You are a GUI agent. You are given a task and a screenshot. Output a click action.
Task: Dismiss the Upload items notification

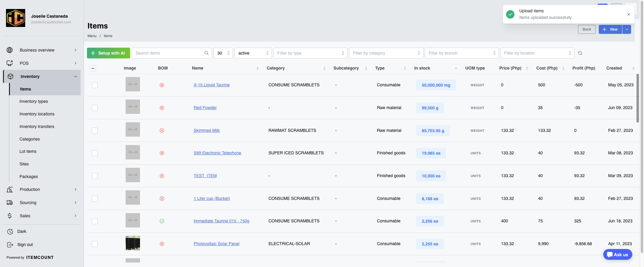pyautogui.click(x=629, y=14)
